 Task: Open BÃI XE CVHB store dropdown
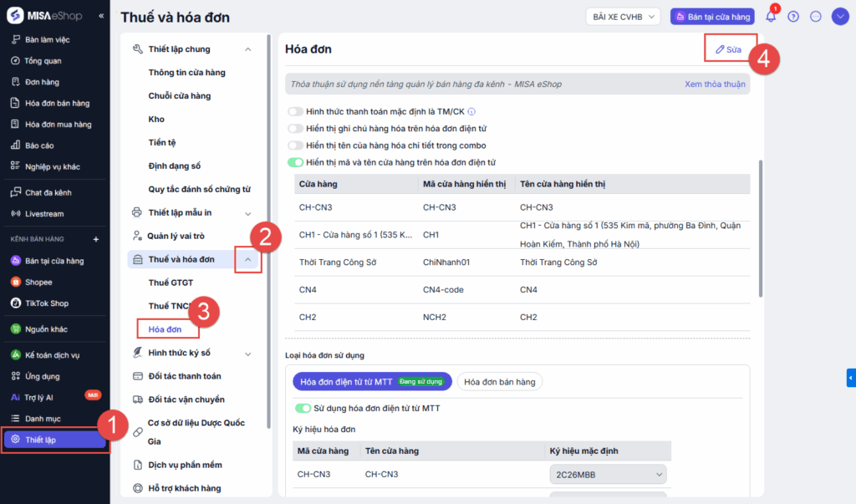coord(623,17)
